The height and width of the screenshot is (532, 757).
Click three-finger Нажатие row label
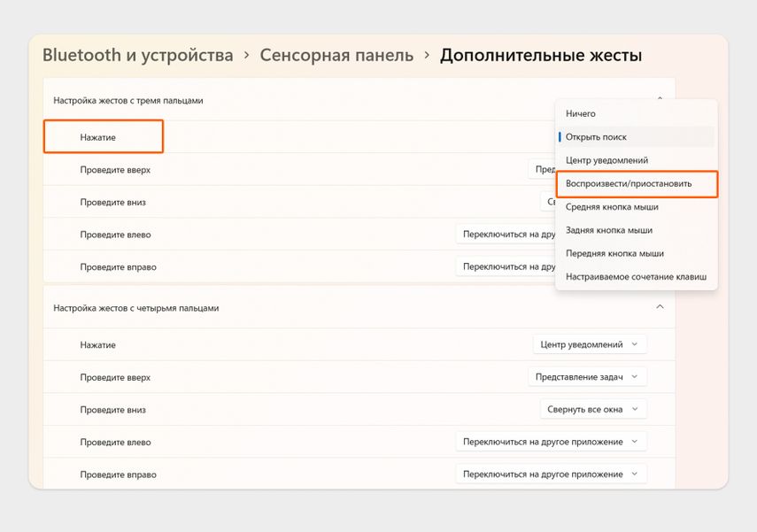click(x=98, y=137)
